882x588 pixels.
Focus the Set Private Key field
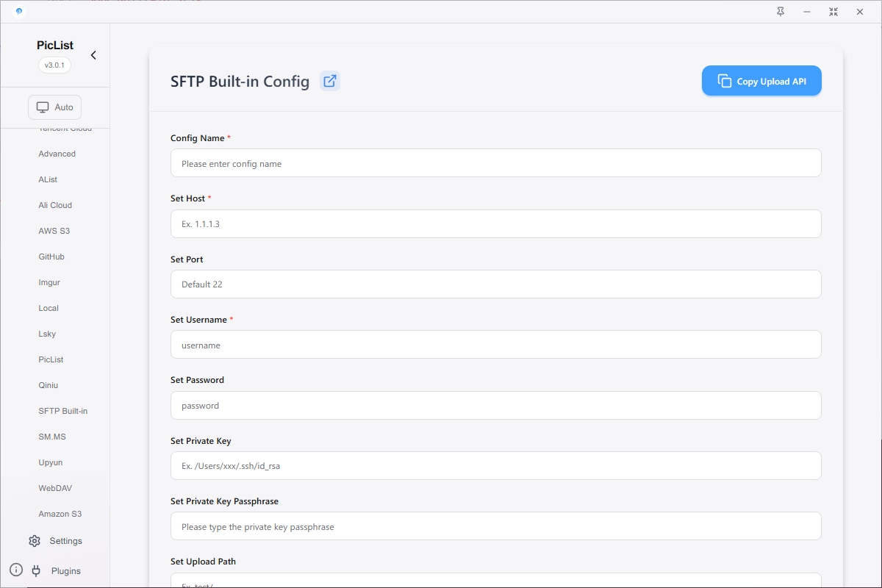coord(496,465)
